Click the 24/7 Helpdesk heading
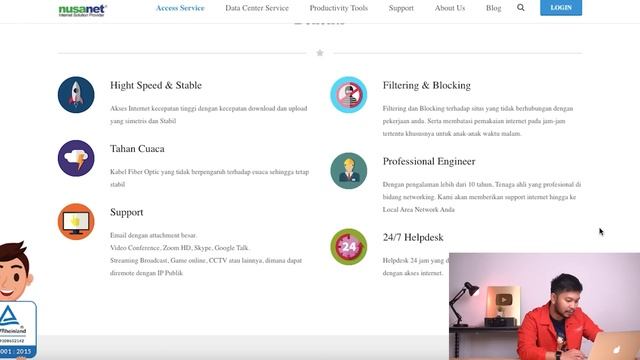This screenshot has width=640, height=360. click(413, 237)
